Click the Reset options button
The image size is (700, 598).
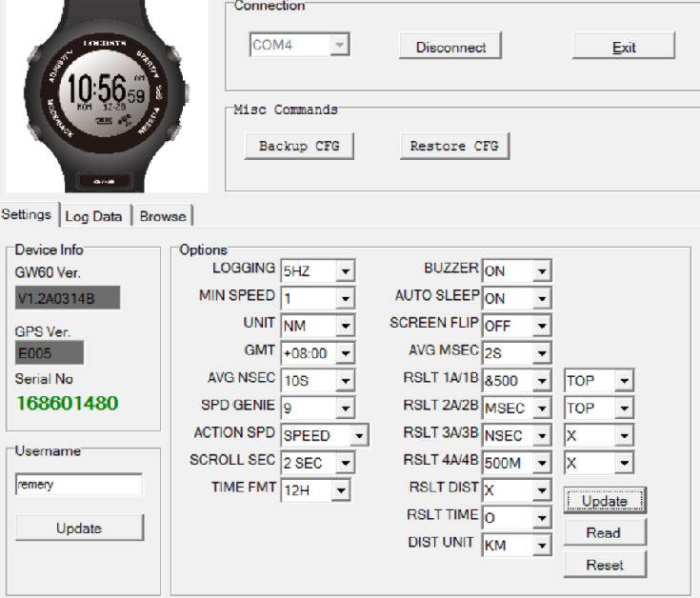(x=604, y=565)
